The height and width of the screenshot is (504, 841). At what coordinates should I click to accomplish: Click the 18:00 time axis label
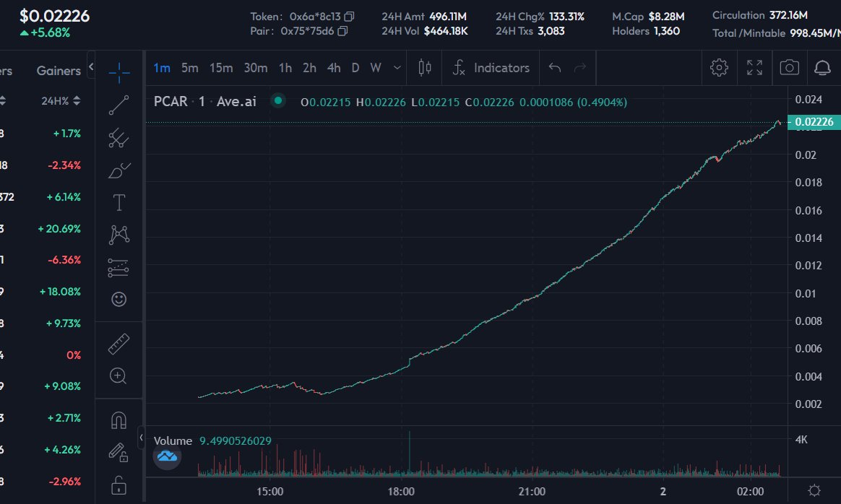401,492
